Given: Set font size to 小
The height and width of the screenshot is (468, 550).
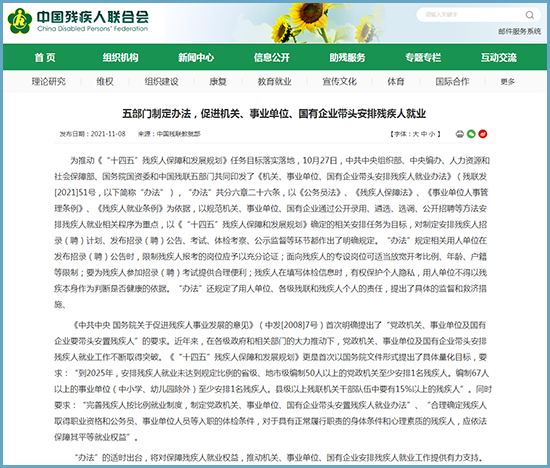Looking at the screenshot, I should tap(432, 134).
